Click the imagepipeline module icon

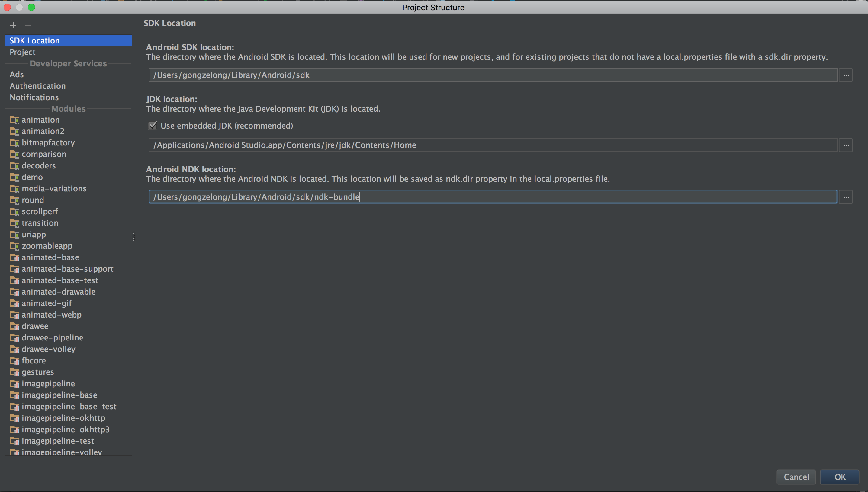tap(14, 384)
